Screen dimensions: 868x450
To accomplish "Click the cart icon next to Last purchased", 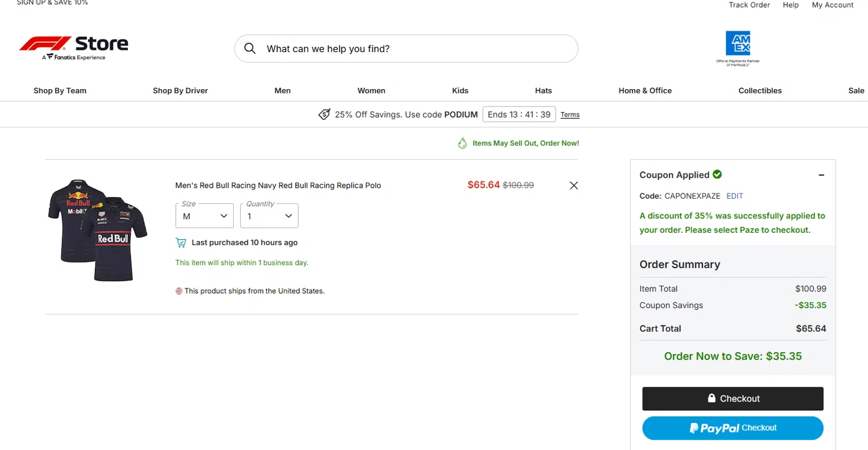I will tap(181, 243).
